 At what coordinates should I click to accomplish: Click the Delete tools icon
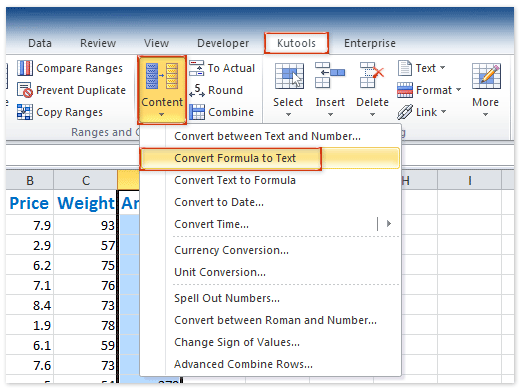(x=372, y=75)
